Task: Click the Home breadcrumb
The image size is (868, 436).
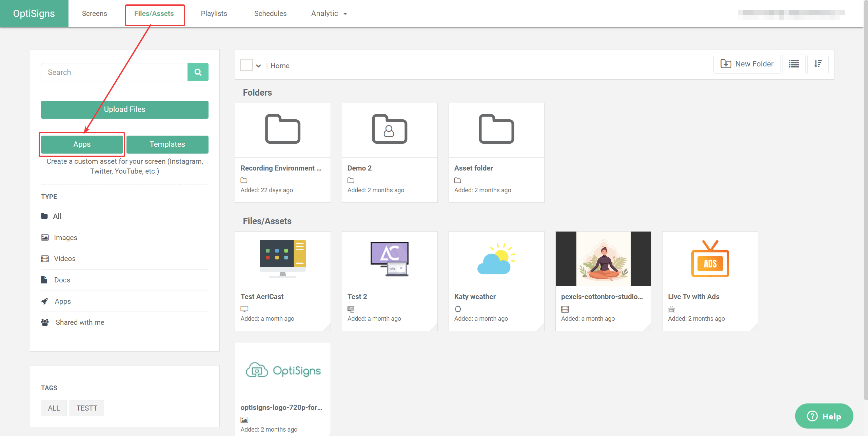Action: pos(280,66)
